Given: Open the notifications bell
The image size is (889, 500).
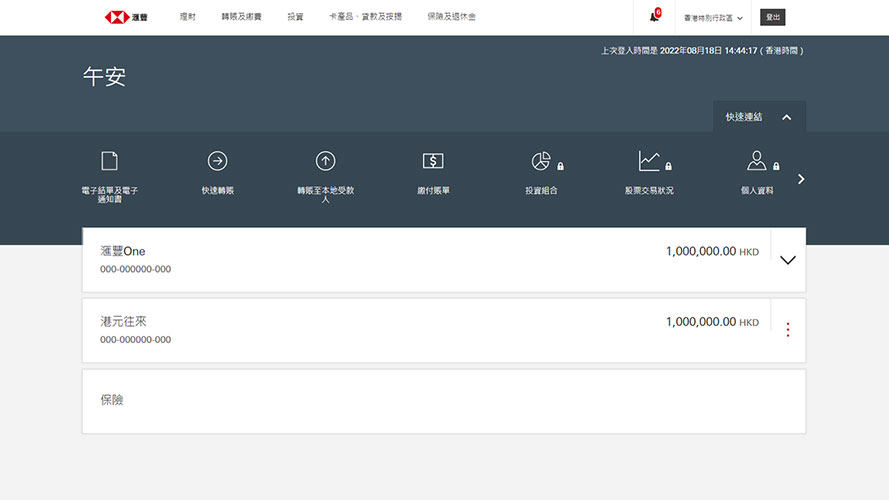Looking at the screenshot, I should point(655,16).
